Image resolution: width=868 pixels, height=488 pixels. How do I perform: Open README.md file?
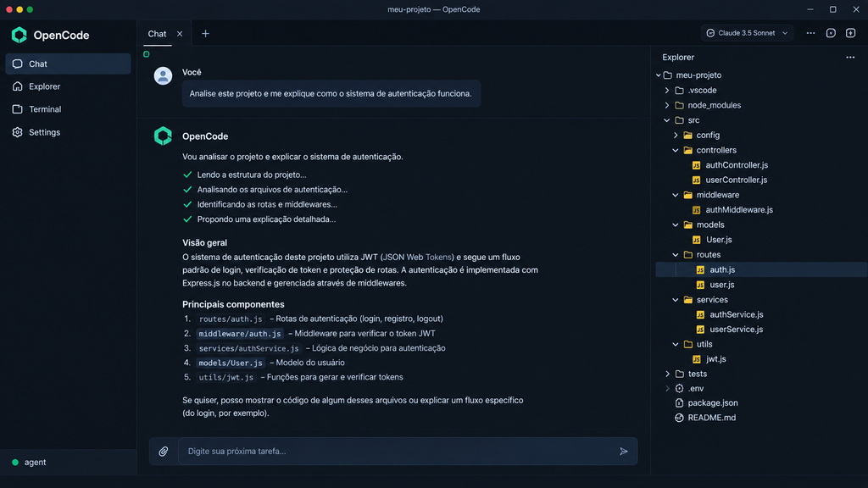pos(711,418)
